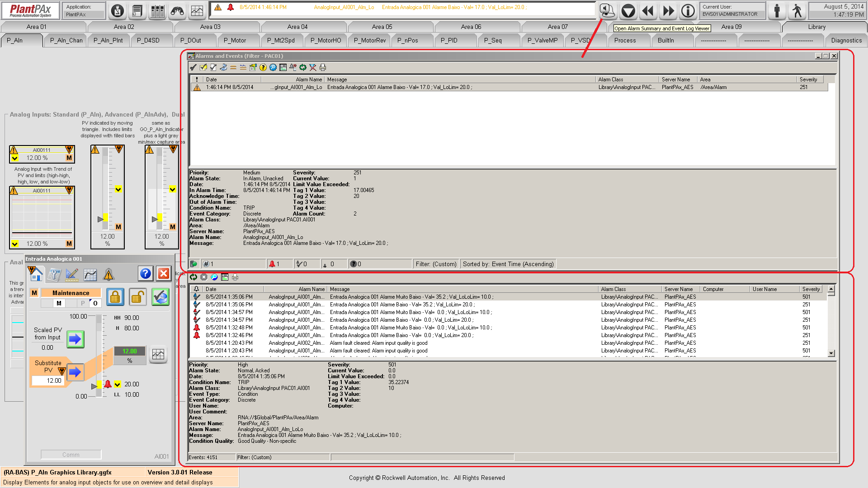
Task: Open Maintenance tab in Entrada Analogica faceplate
Action: (x=54, y=274)
